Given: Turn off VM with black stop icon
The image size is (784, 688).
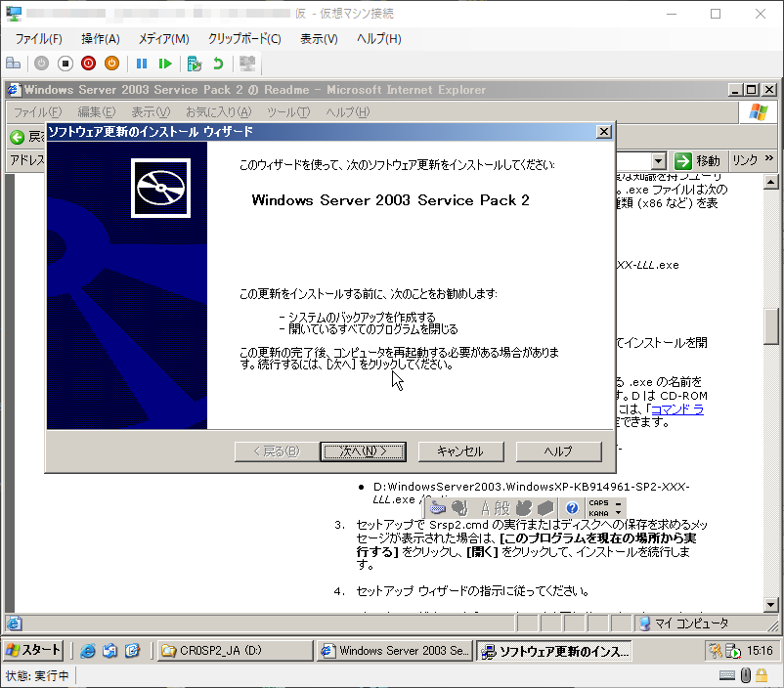Looking at the screenshot, I should point(65,64).
